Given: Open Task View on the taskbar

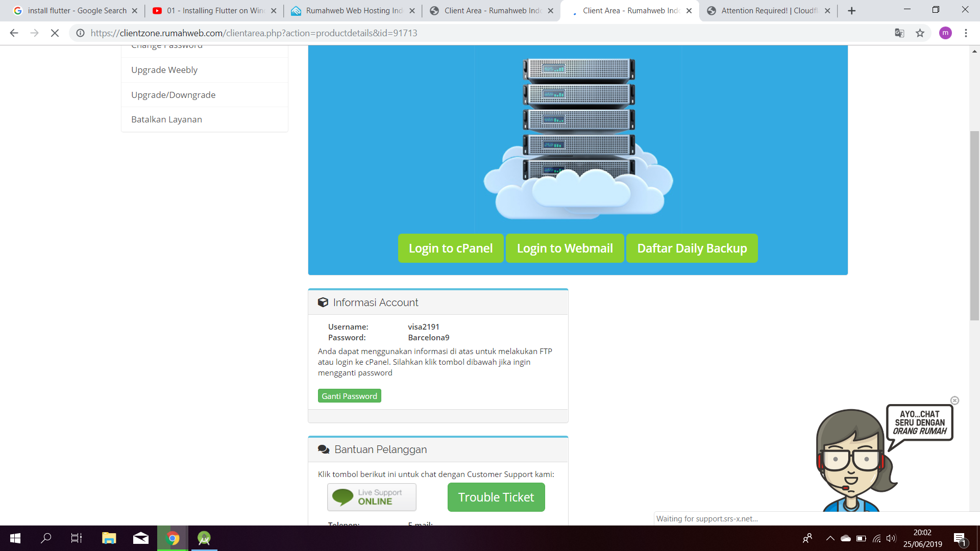Looking at the screenshot, I should tap(77, 538).
